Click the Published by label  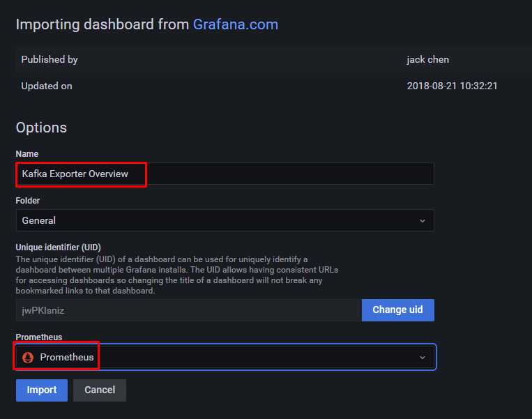50,60
